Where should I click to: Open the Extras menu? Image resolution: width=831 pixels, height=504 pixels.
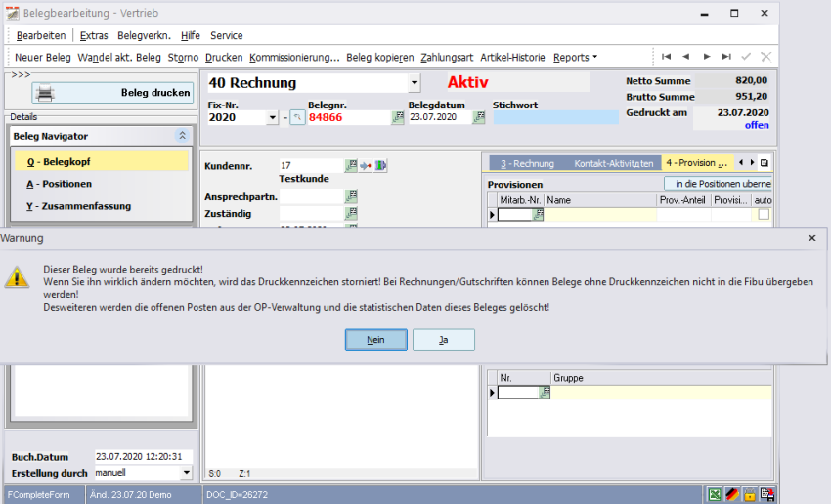click(94, 35)
